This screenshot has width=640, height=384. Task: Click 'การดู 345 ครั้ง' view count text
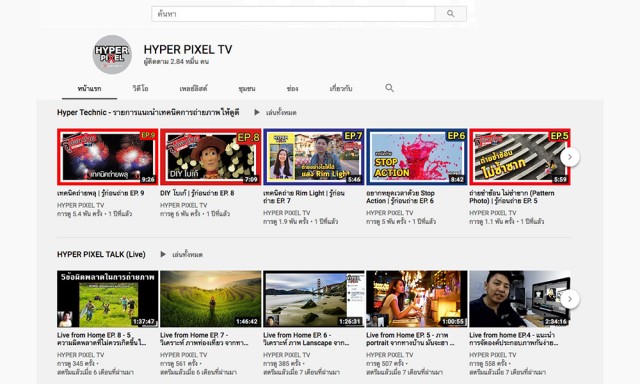coord(76,363)
